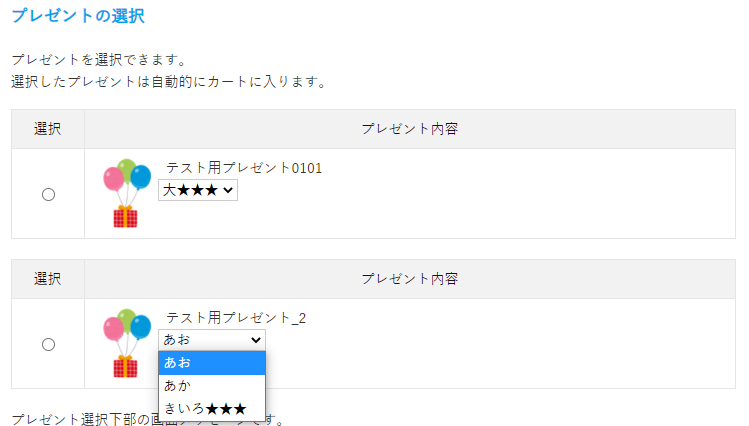Click the balloon gift image for テスト用プレゼント_2
The width and height of the screenshot is (749, 426).
click(126, 343)
